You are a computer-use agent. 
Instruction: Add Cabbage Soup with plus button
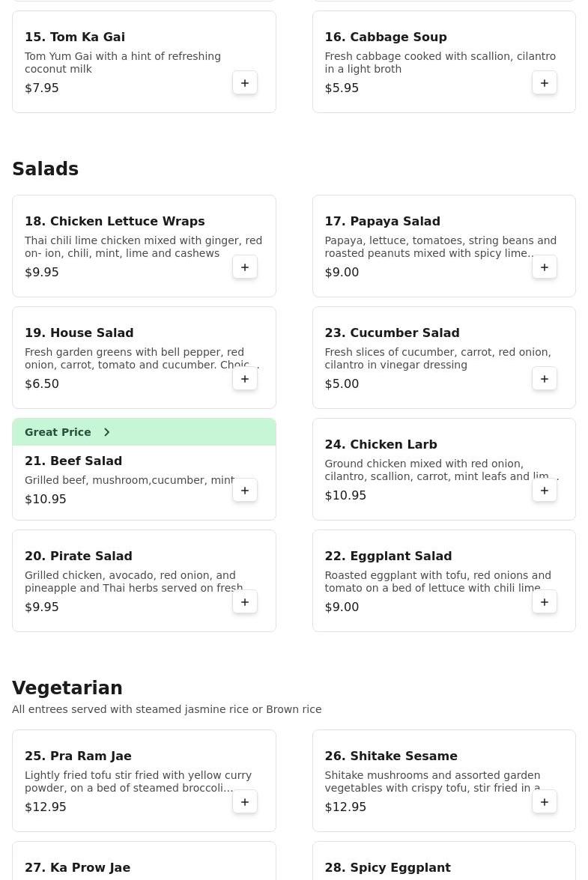(545, 83)
